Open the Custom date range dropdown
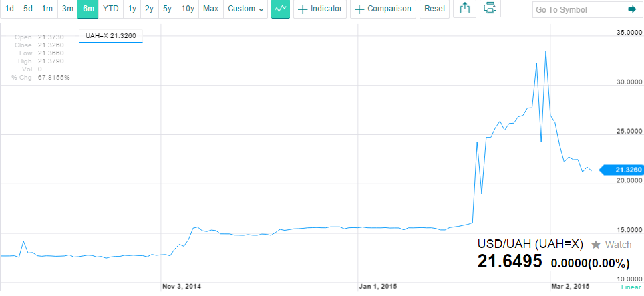644x296 pixels. 246,9
